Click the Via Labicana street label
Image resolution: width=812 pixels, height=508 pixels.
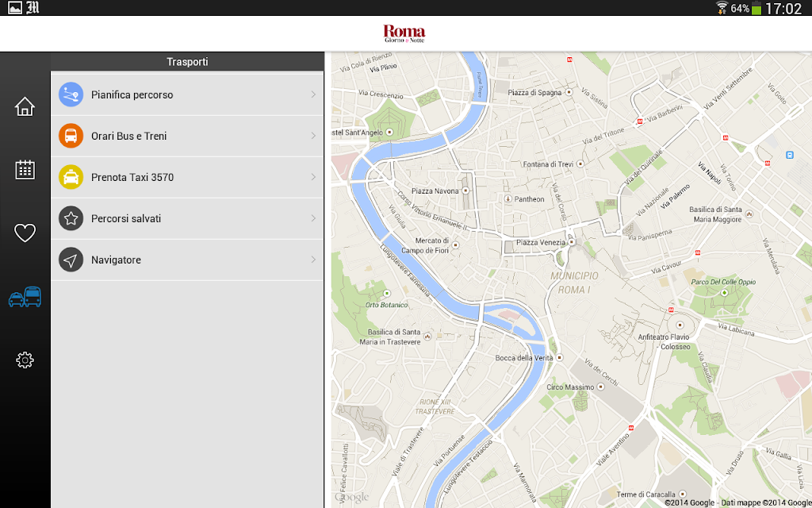point(736,329)
